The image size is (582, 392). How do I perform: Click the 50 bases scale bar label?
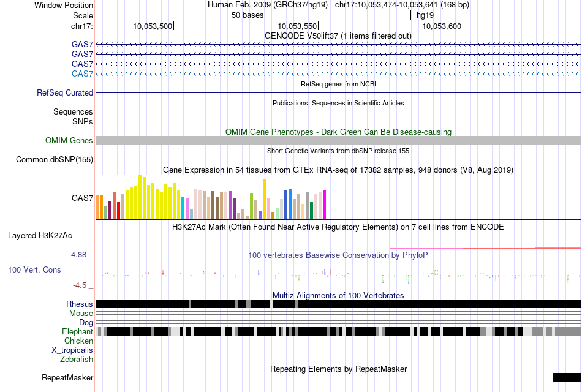pos(248,15)
